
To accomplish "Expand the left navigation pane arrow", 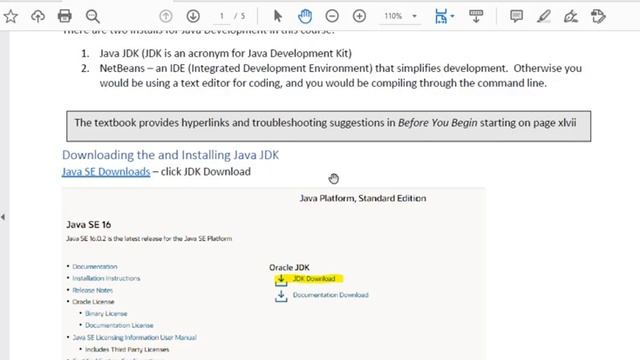I will click(x=3, y=217).
